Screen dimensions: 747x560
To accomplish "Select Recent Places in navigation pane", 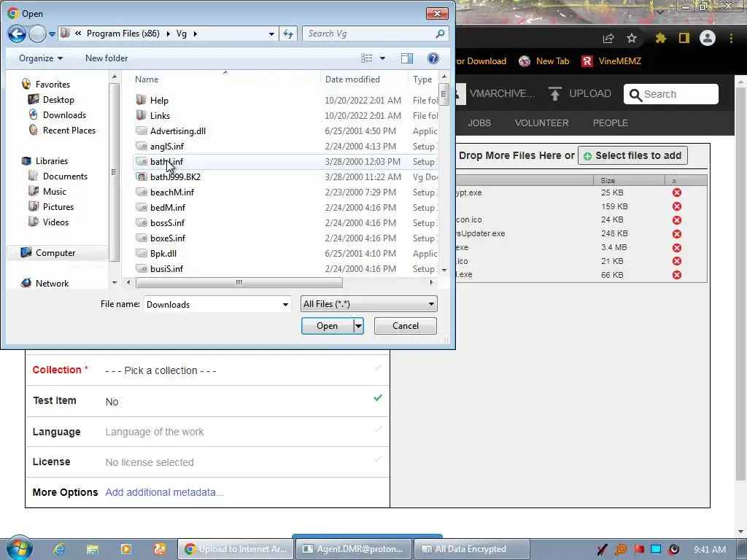I will coord(69,130).
